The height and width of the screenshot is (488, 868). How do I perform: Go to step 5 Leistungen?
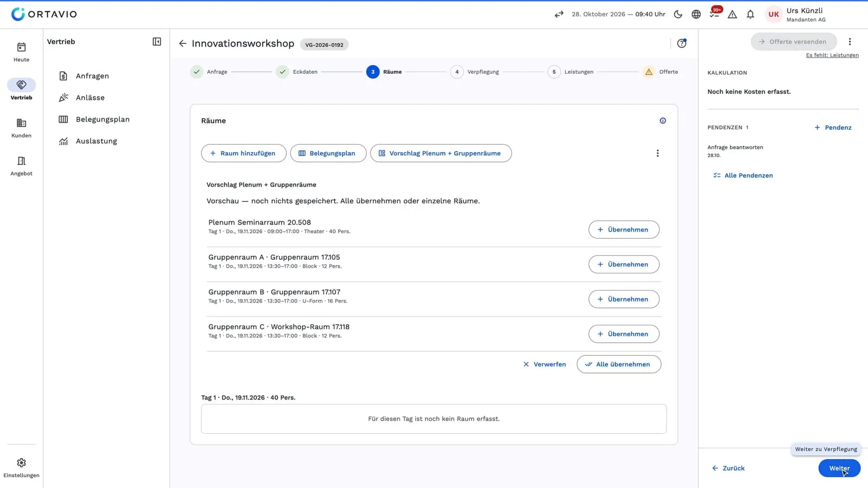coord(571,72)
